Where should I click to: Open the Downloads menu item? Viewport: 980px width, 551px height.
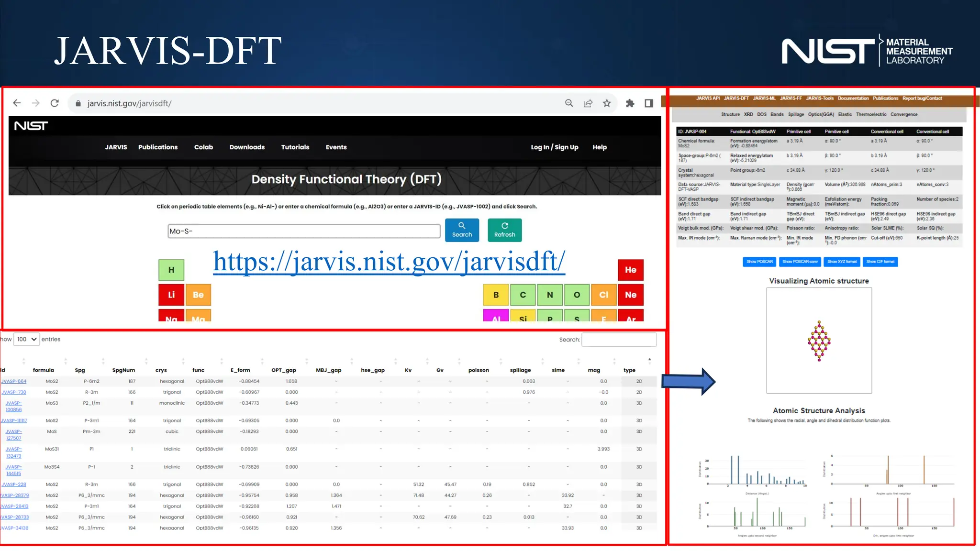(247, 147)
